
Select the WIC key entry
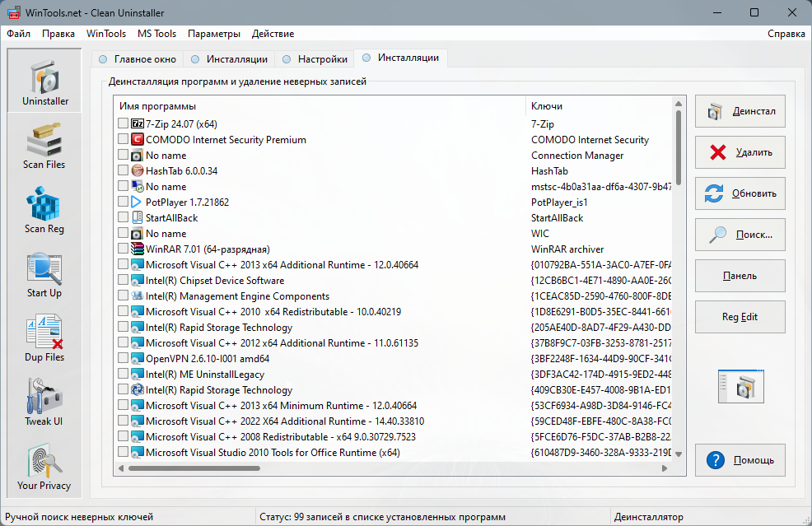[540, 234]
